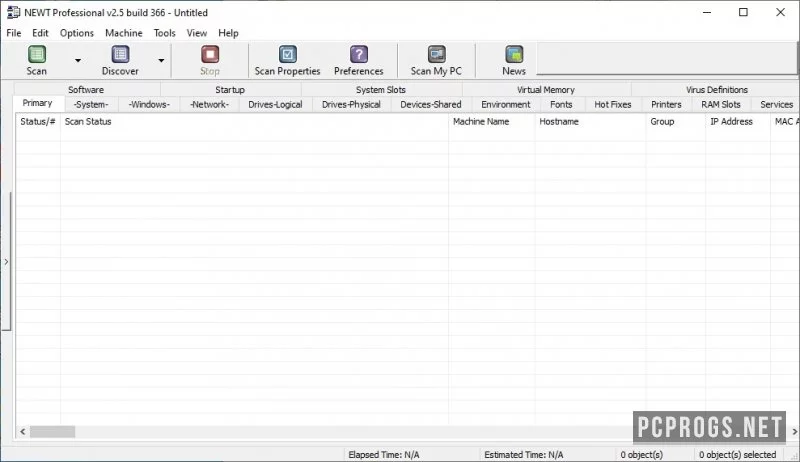Viewport: 800px width, 462px height.
Task: Minimize the NEWT Professional window
Action: (x=707, y=12)
